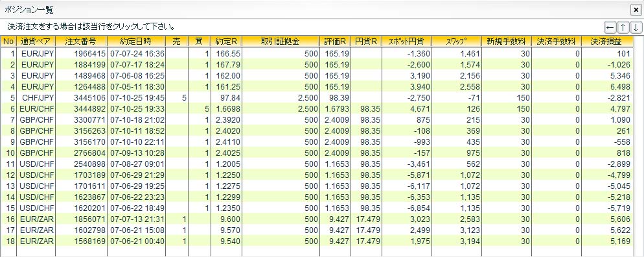Viewport: 644px width, 257px height.
Task: Click the 決済手数料 column header
Action: point(557,41)
